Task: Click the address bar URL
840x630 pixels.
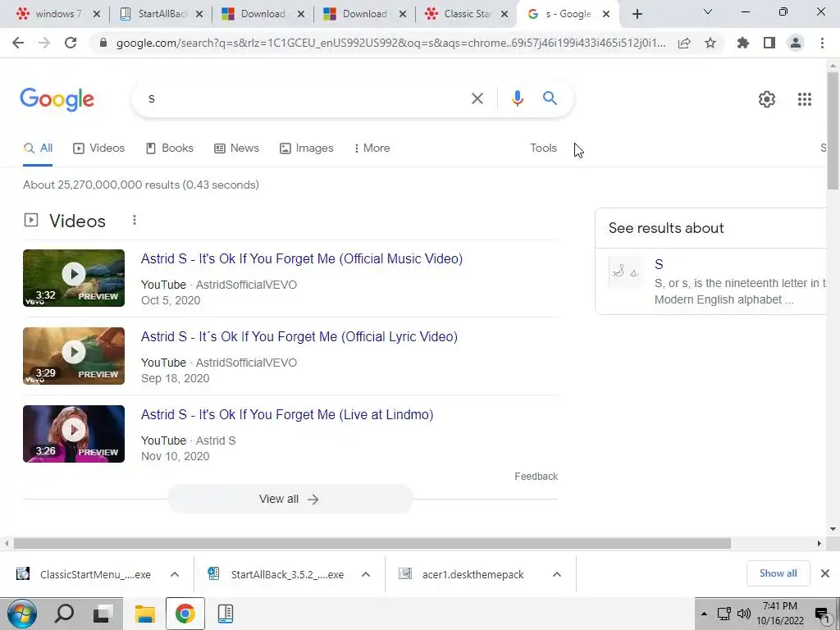Action: pyautogui.click(x=391, y=43)
